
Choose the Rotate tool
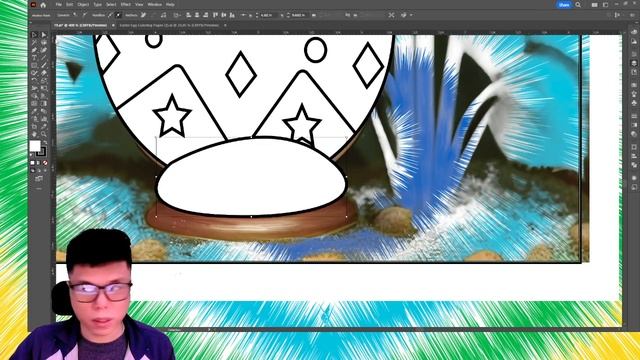tap(35, 80)
